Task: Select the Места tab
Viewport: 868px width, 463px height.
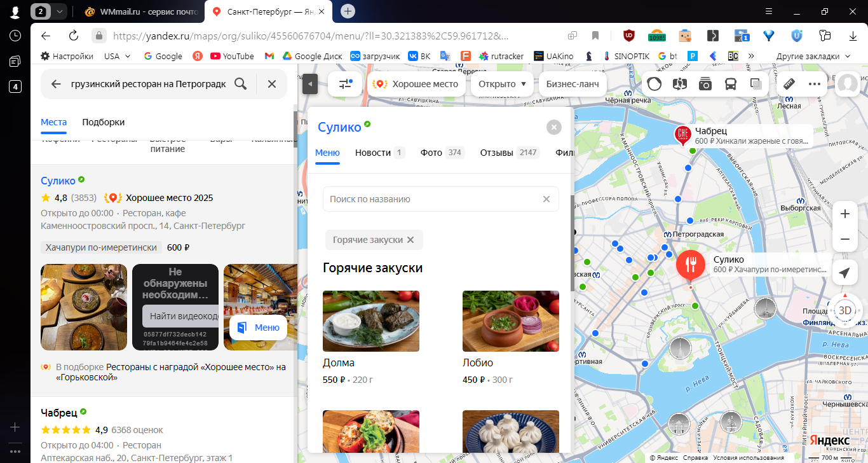Action: (54, 122)
